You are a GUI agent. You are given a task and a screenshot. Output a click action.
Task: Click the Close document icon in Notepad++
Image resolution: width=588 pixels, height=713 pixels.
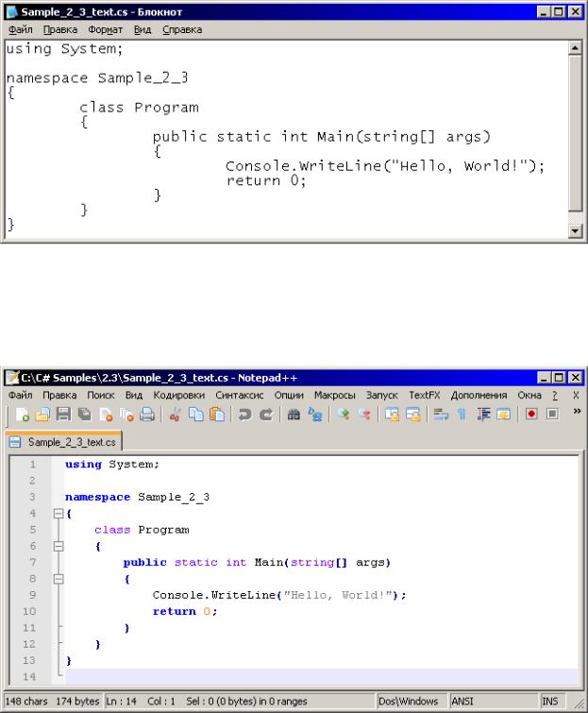click(106, 415)
